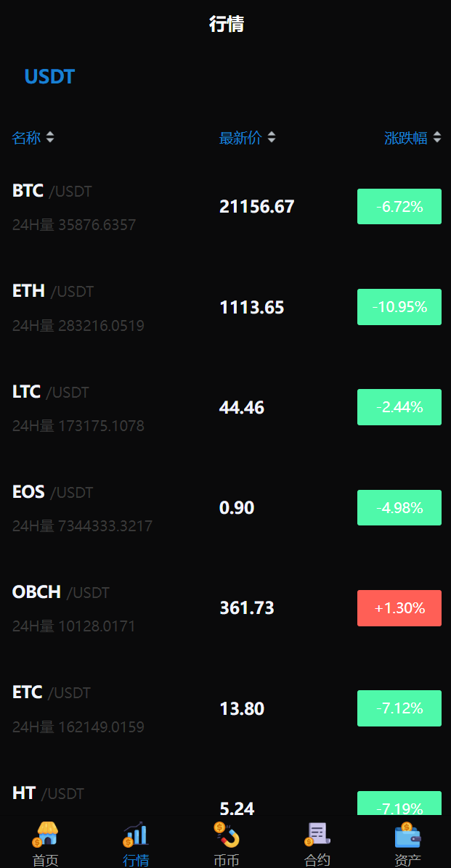Click the green -10.95% badge for ETH

399,307
